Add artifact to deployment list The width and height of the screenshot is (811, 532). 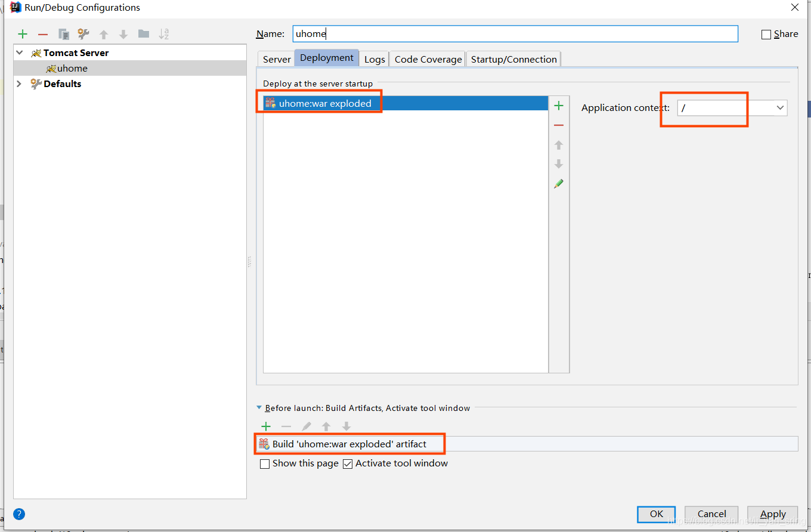[x=559, y=106]
